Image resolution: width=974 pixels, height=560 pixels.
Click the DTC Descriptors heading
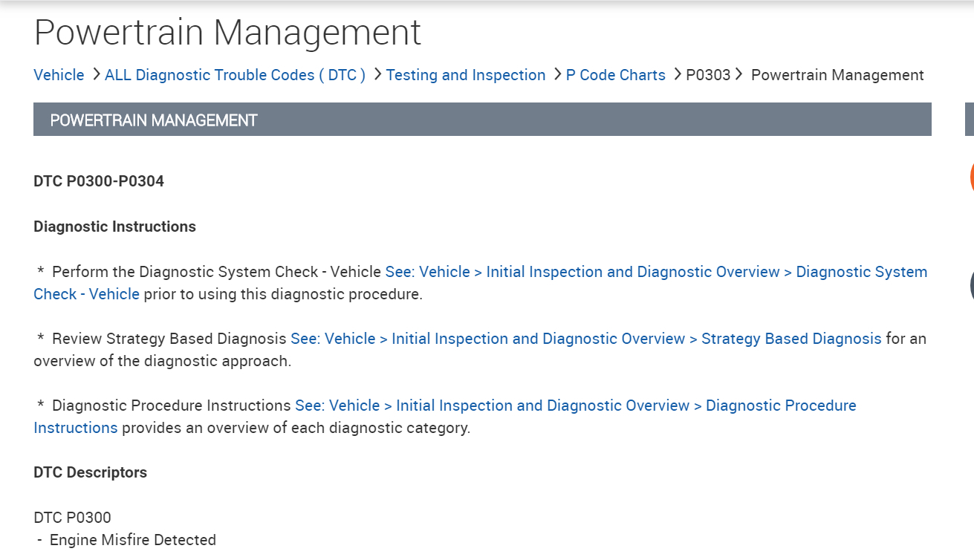coord(90,472)
